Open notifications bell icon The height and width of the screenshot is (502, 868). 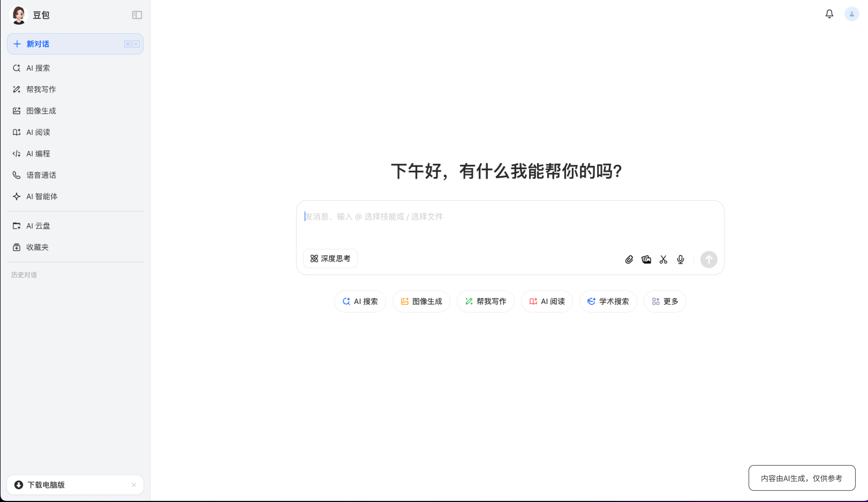pos(829,14)
